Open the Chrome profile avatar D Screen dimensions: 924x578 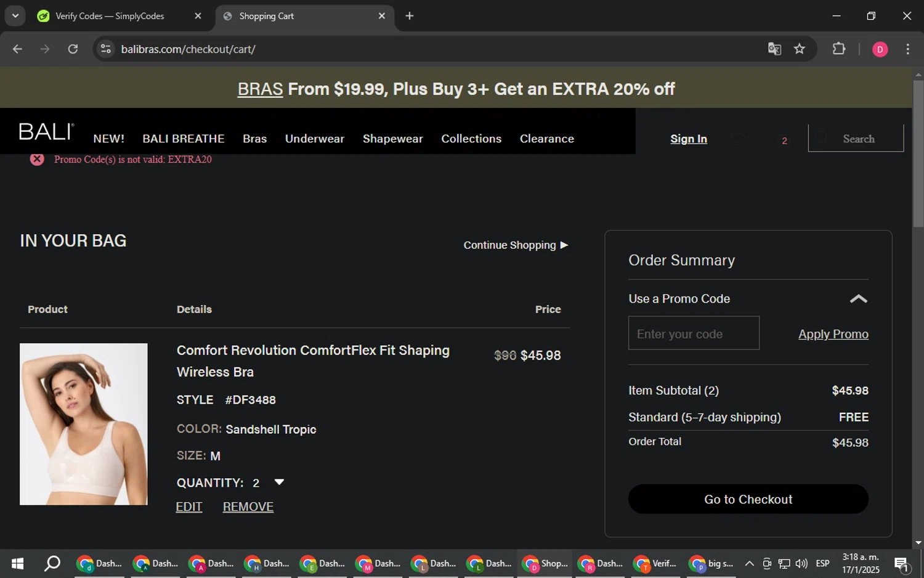click(x=880, y=49)
